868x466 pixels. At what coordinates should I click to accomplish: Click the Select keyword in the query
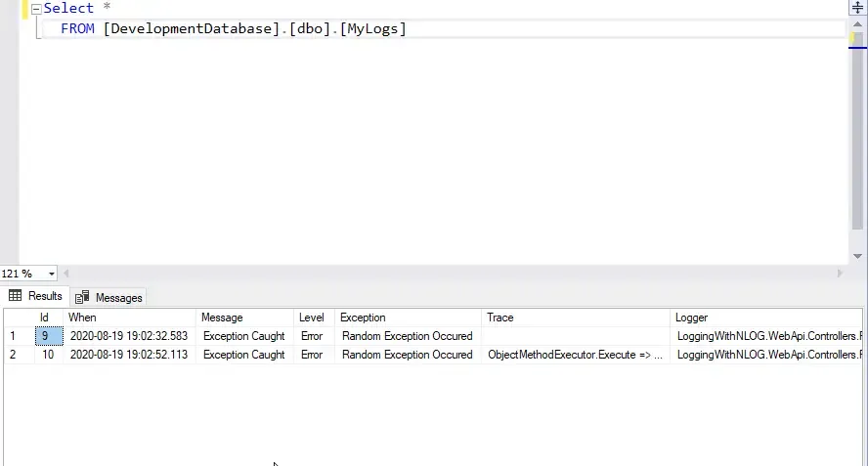(x=68, y=8)
